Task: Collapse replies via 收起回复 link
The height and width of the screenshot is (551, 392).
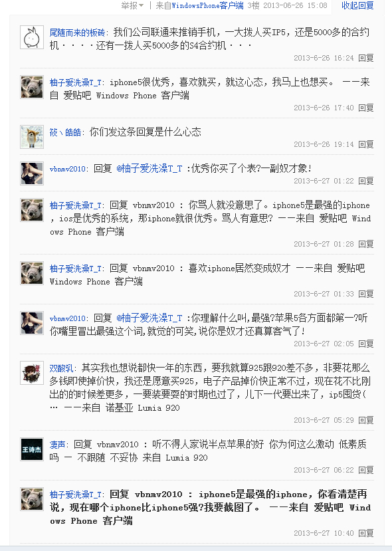Action: tap(357, 5)
